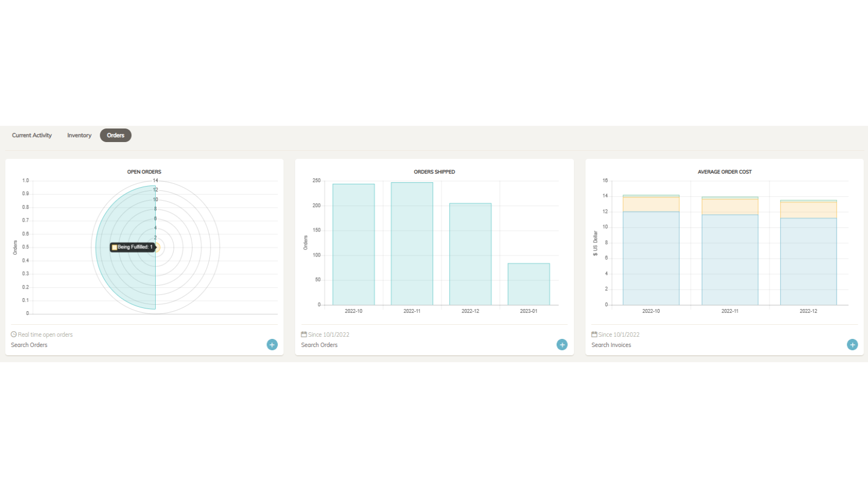Open Search Orders under Open Orders chart

click(x=29, y=345)
